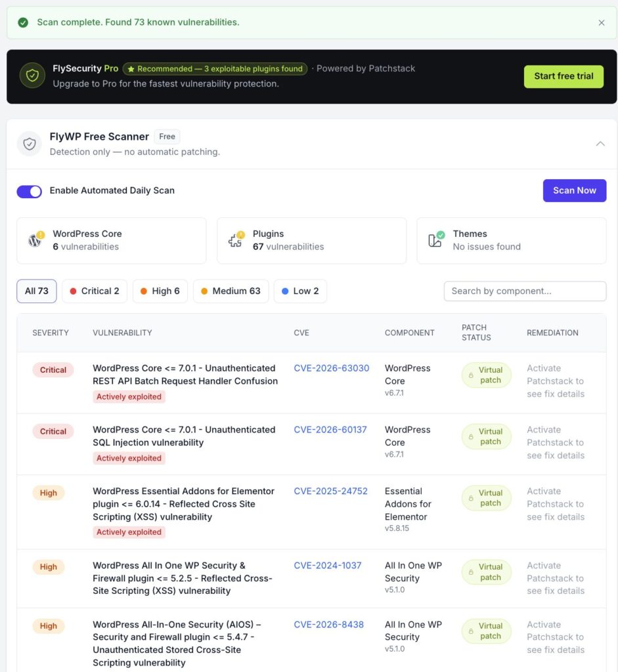Open the CVE-2026-8438 link

(328, 625)
